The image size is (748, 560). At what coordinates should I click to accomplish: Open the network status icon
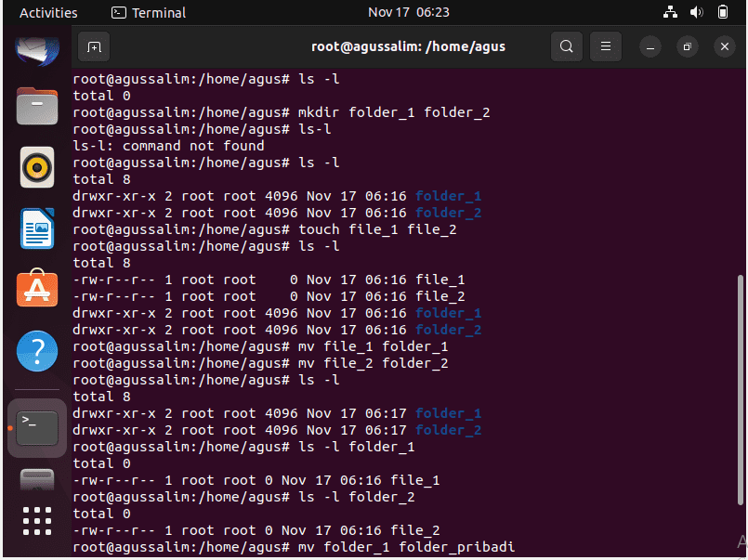pos(670,12)
